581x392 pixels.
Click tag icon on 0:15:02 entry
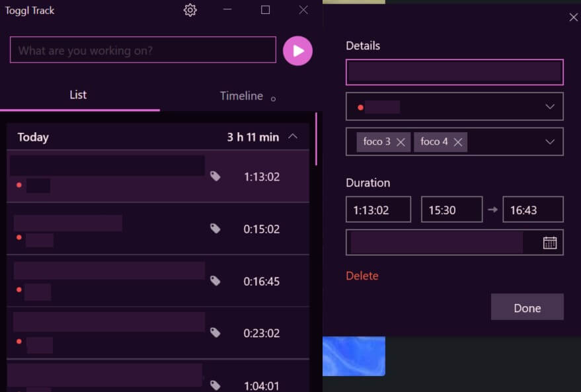215,229
